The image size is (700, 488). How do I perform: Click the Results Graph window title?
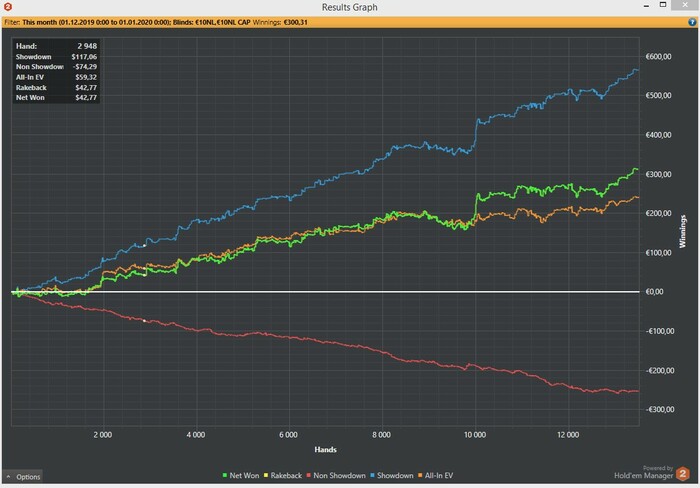(x=350, y=7)
